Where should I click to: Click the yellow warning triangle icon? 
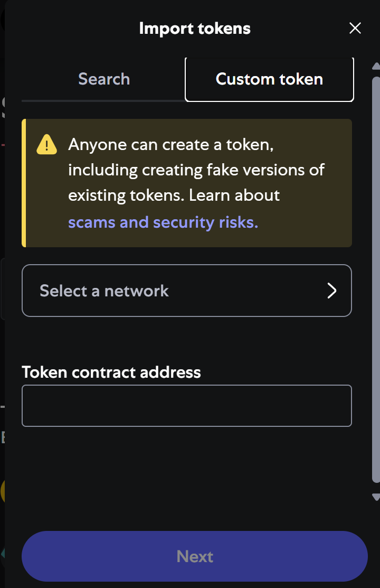(47, 144)
